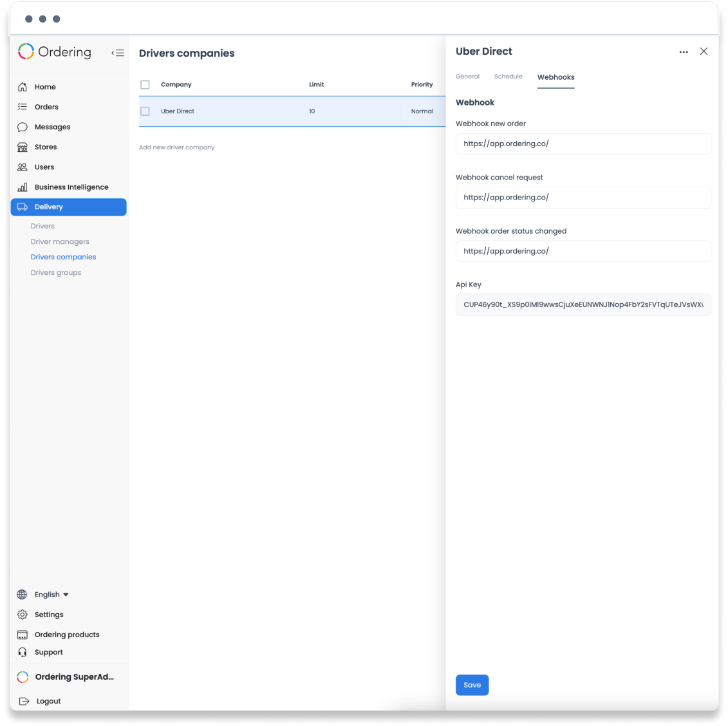This screenshot has width=728, height=726.
Task: Click the language globe icon
Action: tap(22, 595)
